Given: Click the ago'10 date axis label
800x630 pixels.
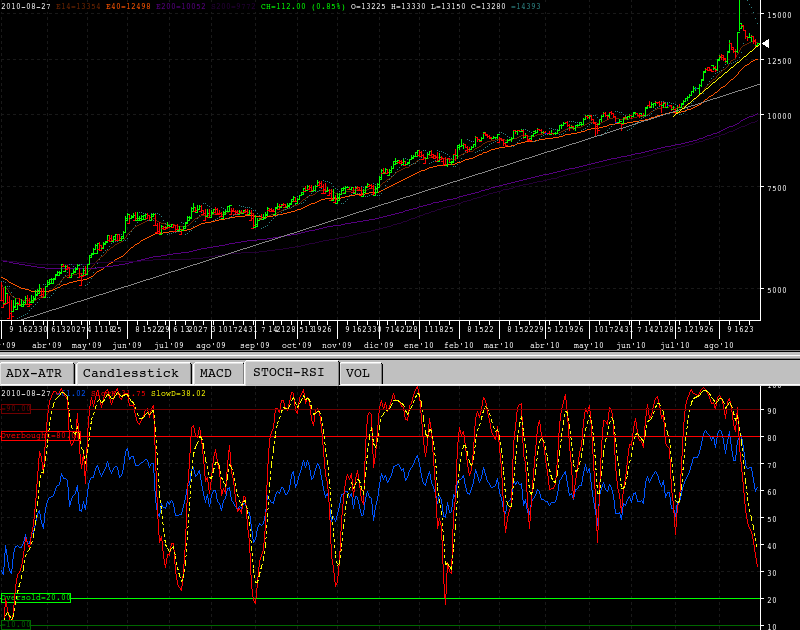Looking at the screenshot, I should click(x=718, y=345).
